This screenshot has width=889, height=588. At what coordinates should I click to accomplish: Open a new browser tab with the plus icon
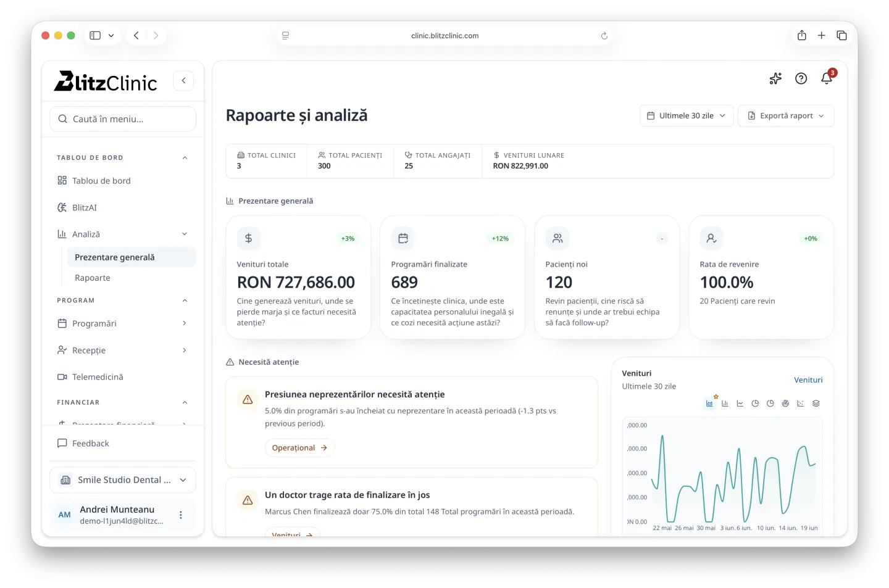[822, 35]
